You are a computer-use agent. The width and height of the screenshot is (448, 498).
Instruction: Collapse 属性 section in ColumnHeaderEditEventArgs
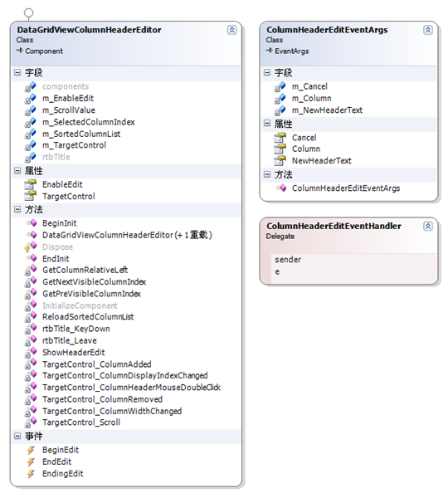pos(267,124)
